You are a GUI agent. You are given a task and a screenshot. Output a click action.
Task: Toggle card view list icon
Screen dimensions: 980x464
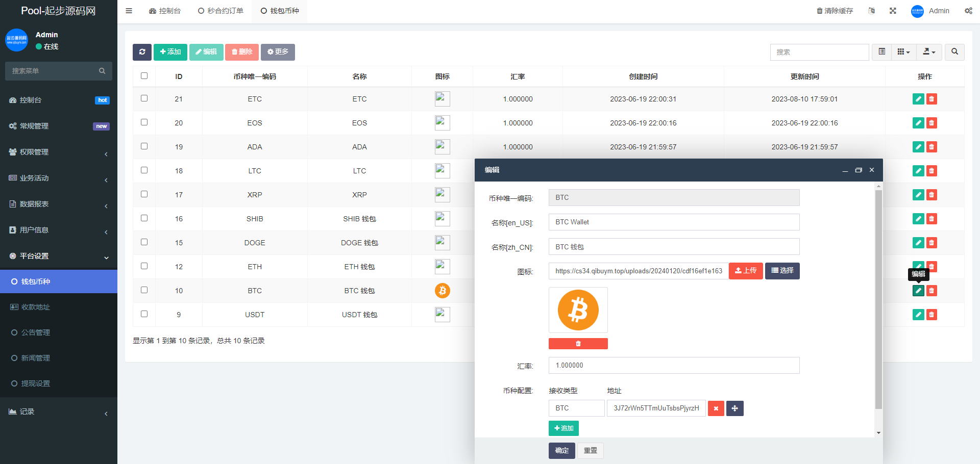[x=881, y=52]
